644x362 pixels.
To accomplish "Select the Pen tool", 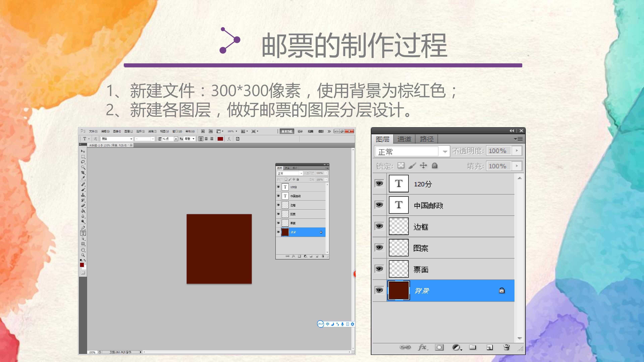I will click(x=83, y=228).
